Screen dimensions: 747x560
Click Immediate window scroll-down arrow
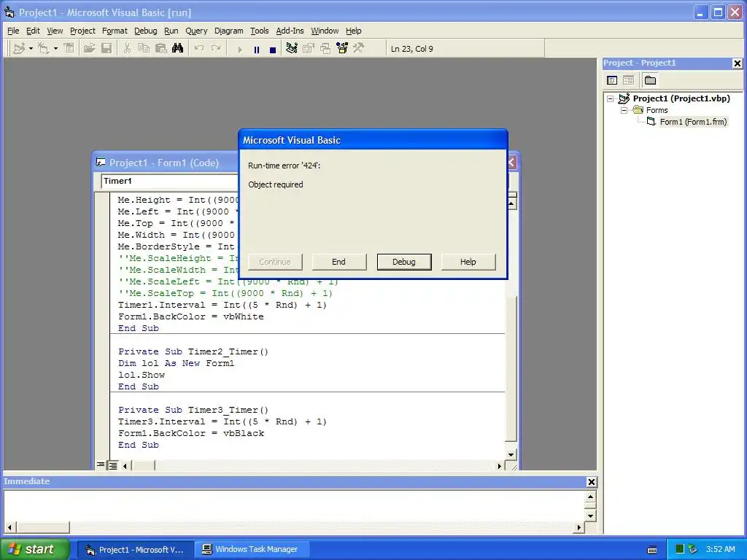[x=590, y=516]
